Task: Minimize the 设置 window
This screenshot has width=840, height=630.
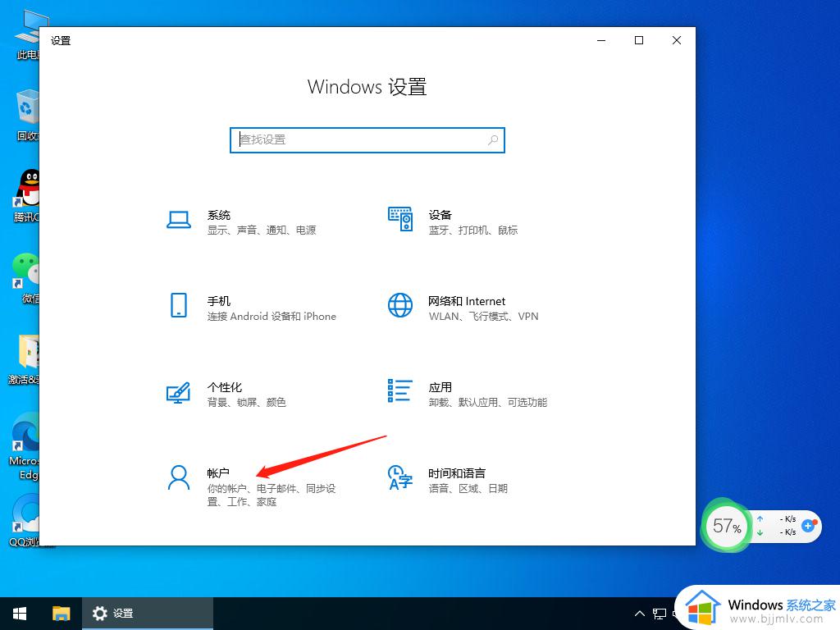Action: pos(601,40)
